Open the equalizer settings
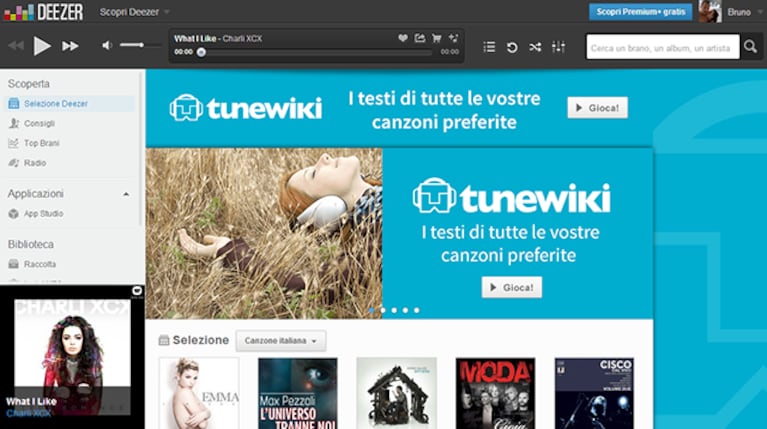Viewport: 767px width, 429px height. 558,47
